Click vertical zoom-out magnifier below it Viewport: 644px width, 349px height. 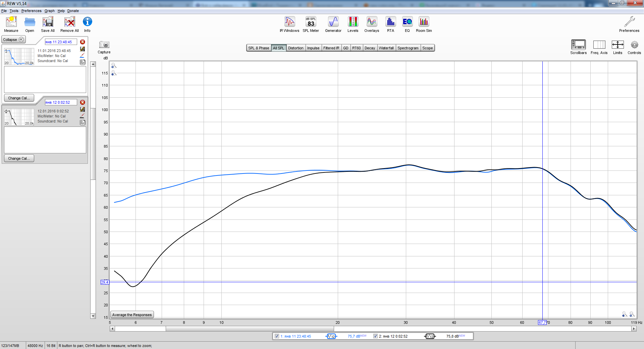click(114, 73)
